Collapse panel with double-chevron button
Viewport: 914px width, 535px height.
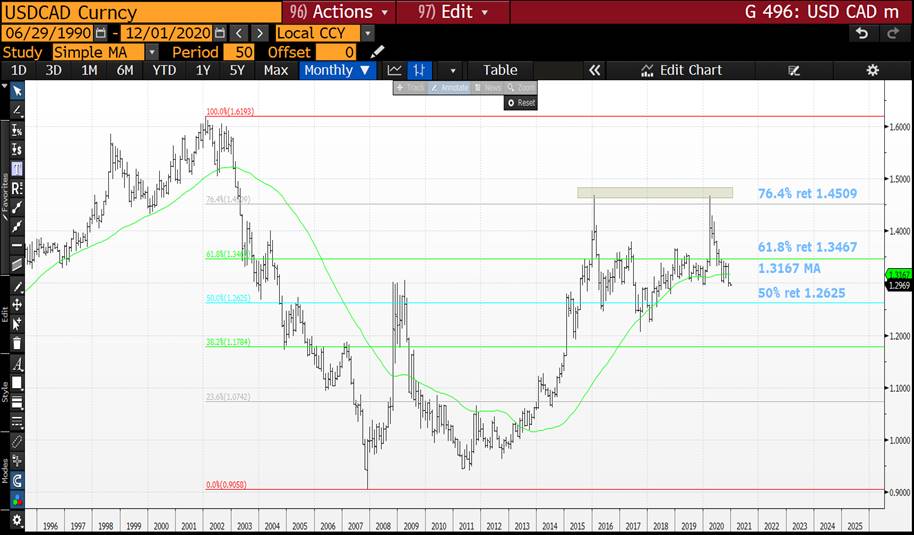pyautogui.click(x=594, y=70)
